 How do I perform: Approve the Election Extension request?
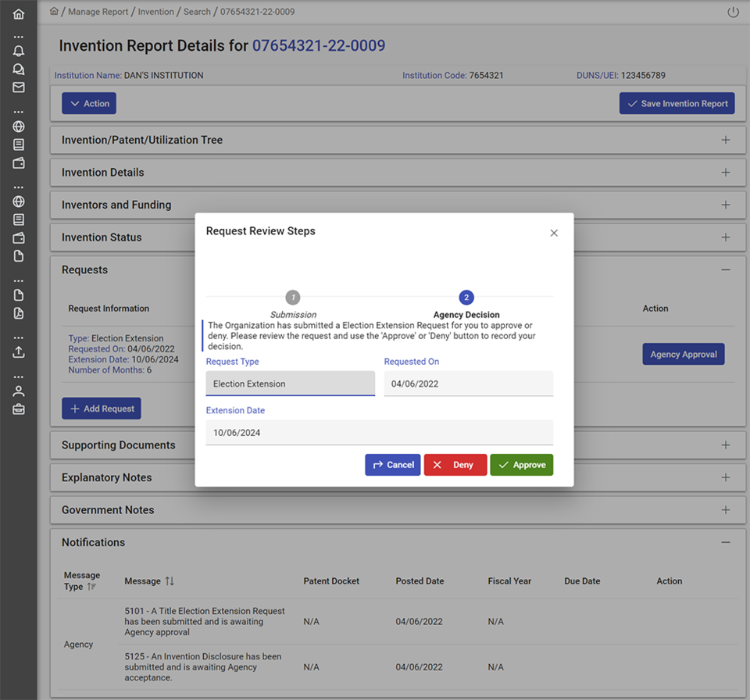pyautogui.click(x=521, y=465)
